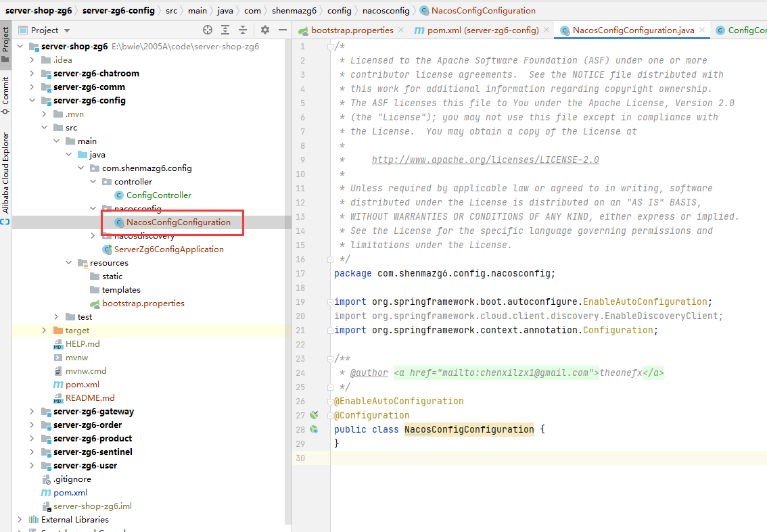
Task: Click the Spring bean gutter icon on line 27
Action: [x=314, y=416]
